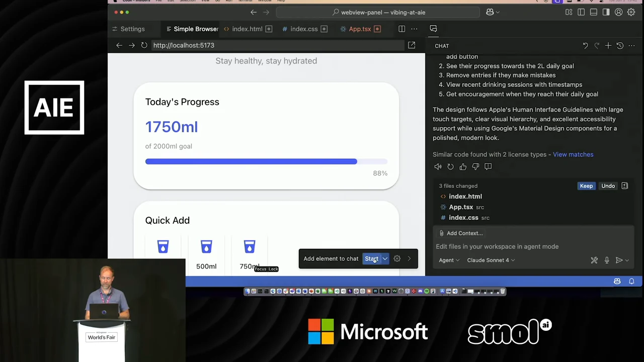Screen dimensions: 644x362
Task: Undo all file changes
Action: pyautogui.click(x=608, y=186)
